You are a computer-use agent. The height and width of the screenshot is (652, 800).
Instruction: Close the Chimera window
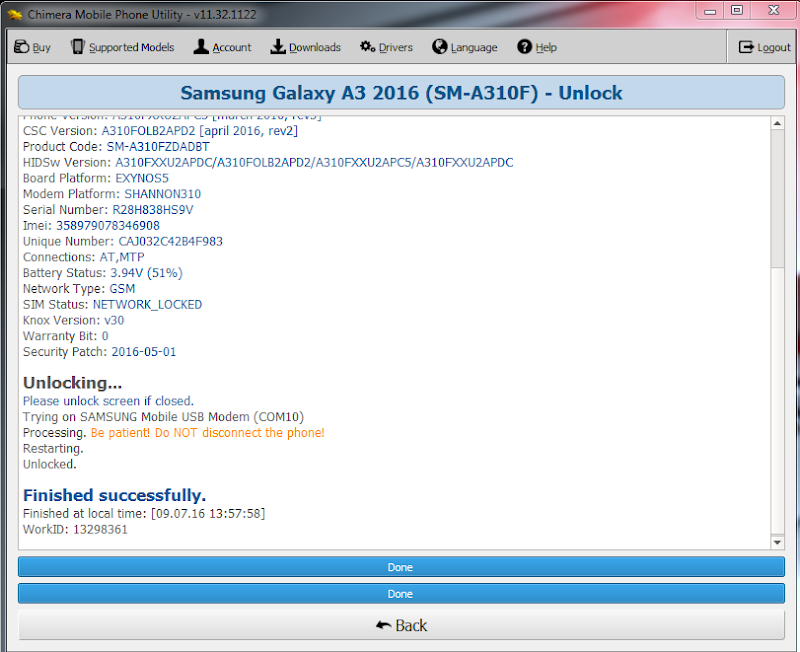773,11
